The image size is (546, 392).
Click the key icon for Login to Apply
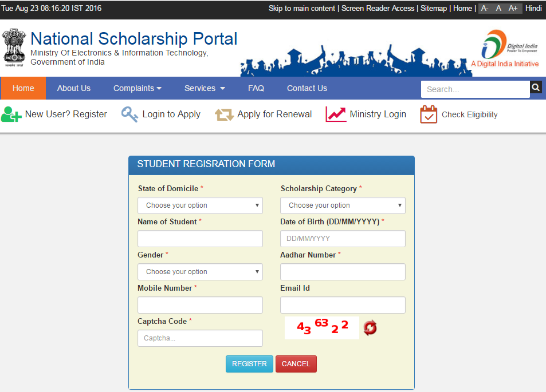click(129, 114)
